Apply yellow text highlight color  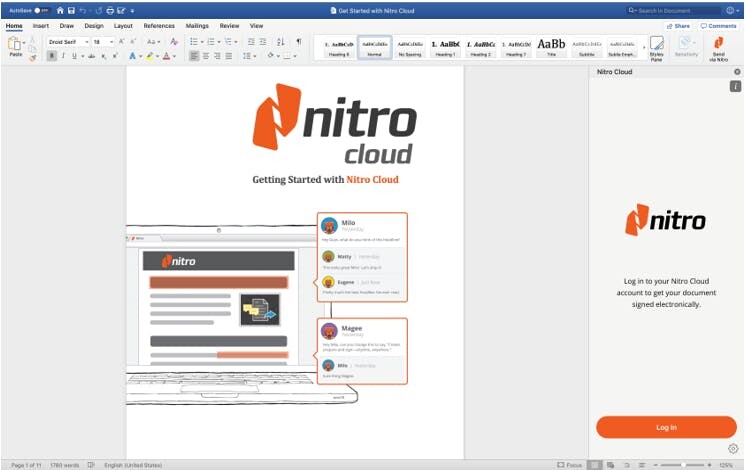149,56
